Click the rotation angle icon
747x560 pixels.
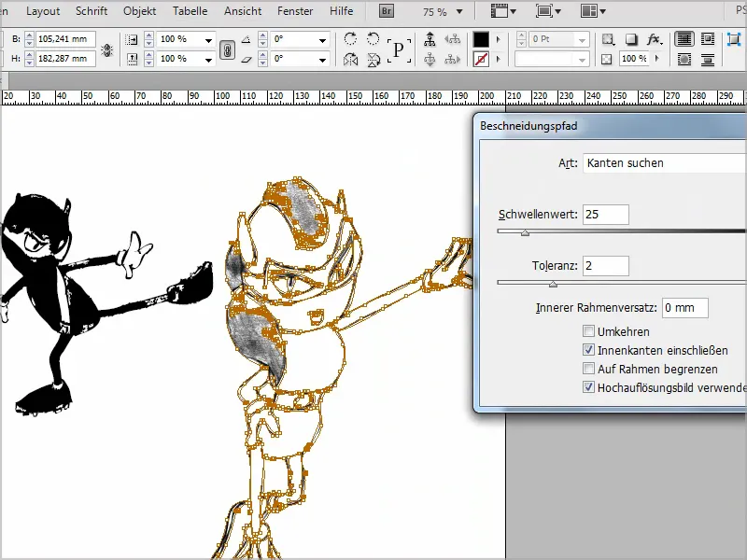click(246, 39)
